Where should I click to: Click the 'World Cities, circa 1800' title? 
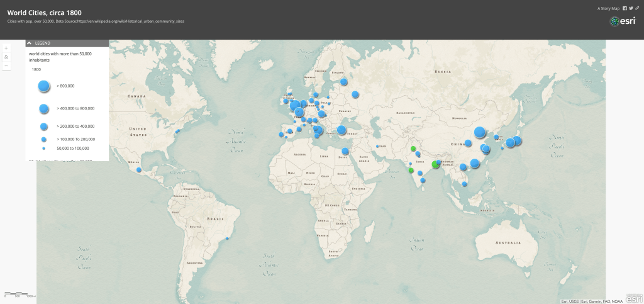click(44, 12)
